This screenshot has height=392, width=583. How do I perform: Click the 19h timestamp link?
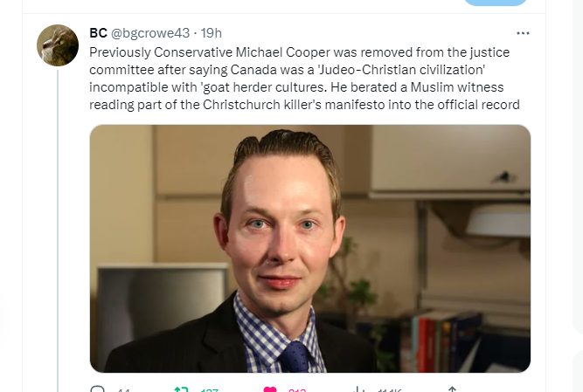(212, 33)
